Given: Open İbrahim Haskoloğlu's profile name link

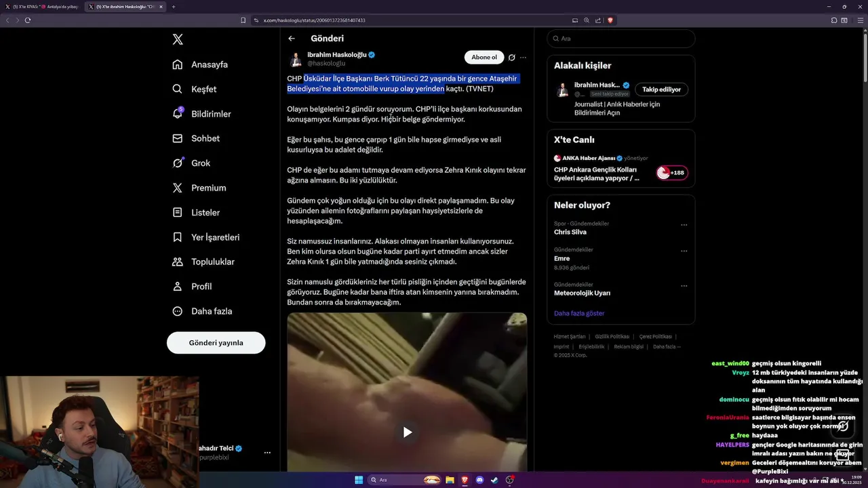Looking at the screenshot, I should 337,55.
